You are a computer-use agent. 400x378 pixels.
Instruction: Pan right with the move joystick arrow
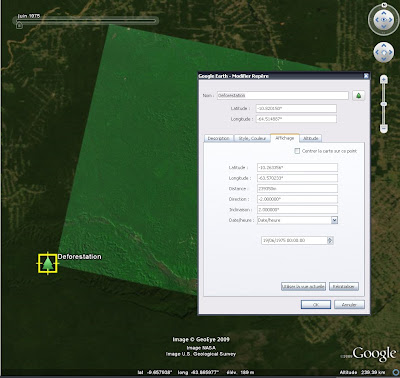tap(391, 52)
